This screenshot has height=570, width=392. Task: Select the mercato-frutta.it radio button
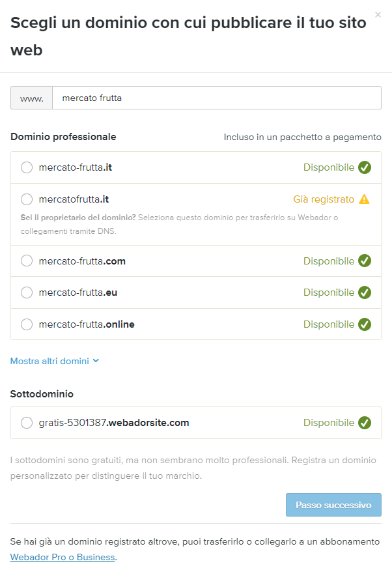click(x=27, y=167)
